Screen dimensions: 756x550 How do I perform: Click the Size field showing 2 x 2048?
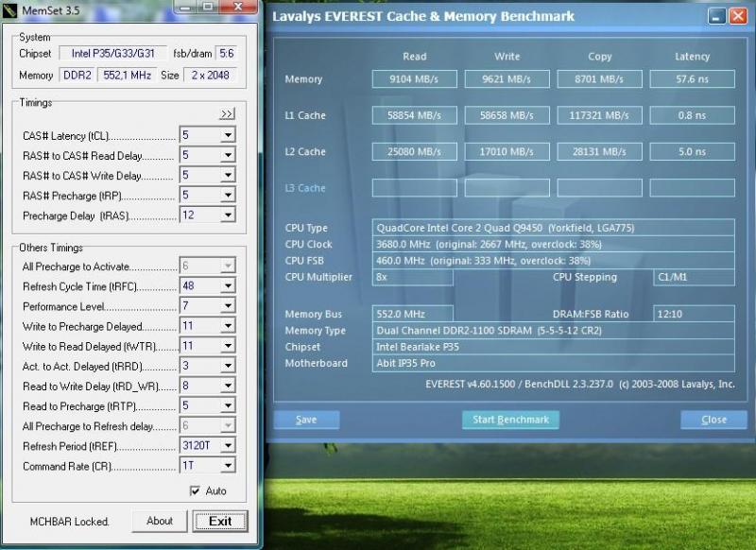click(210, 76)
